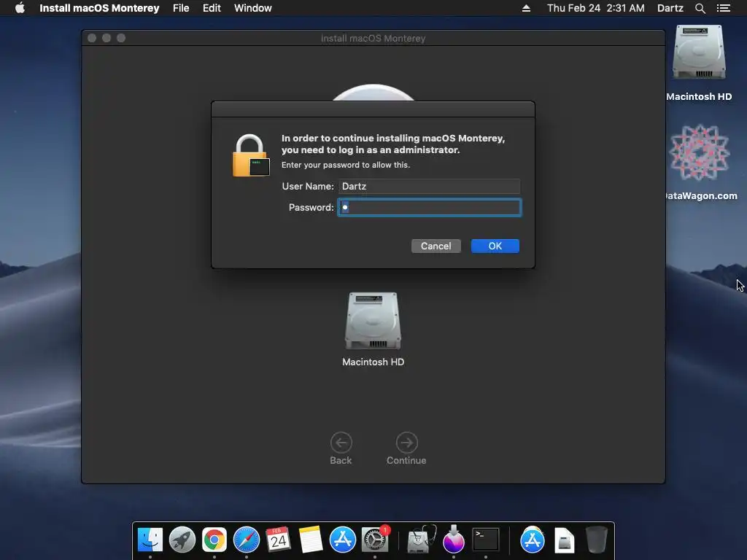Open the Apple menu
747x560 pixels.
(20, 8)
